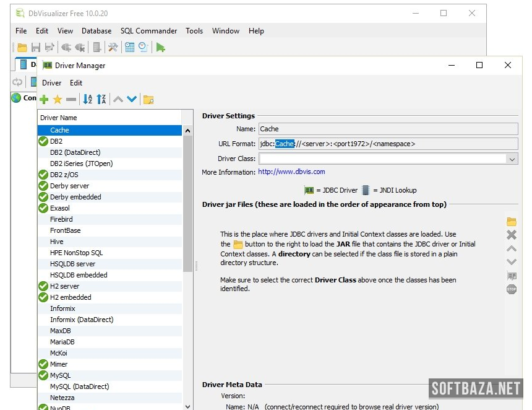Open the Driver menu in Driver Manager
The width and height of the screenshot is (532, 410).
point(51,83)
